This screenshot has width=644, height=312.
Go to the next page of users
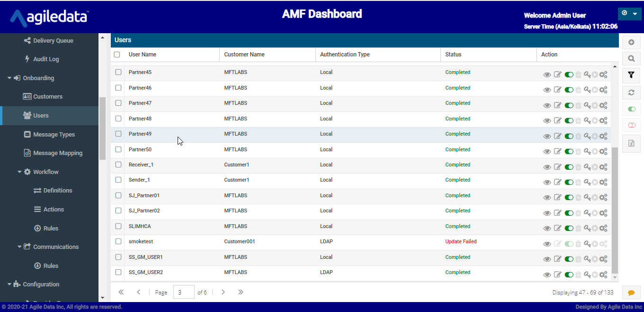click(223, 292)
